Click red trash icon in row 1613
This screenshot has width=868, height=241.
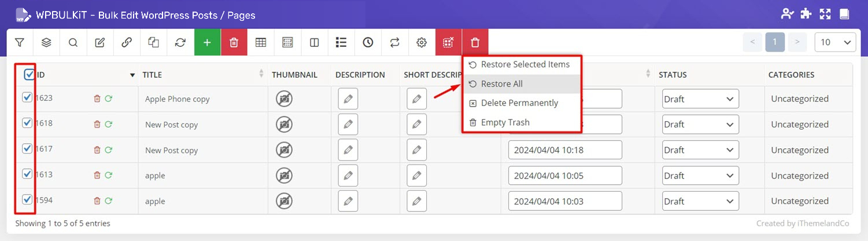click(x=97, y=176)
